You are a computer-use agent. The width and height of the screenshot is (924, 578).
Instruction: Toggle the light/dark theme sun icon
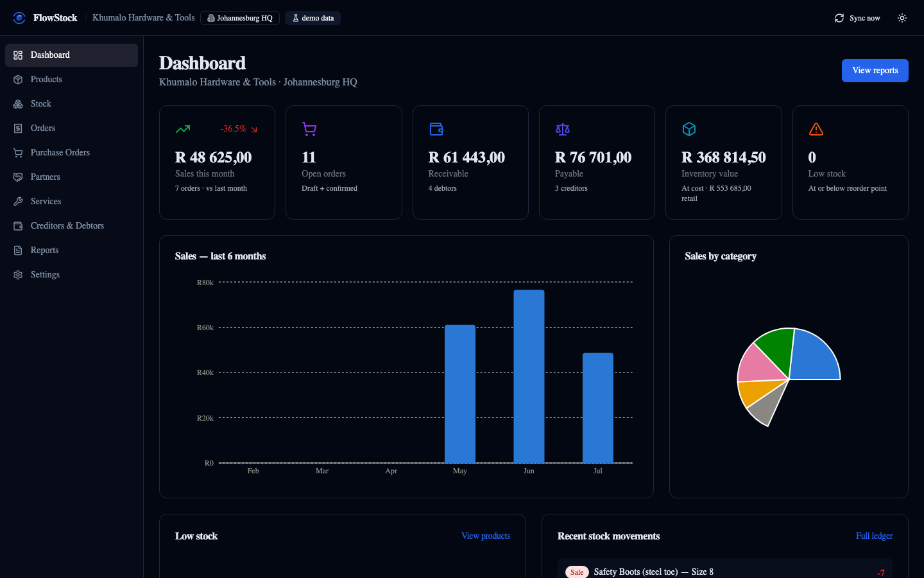click(x=902, y=18)
